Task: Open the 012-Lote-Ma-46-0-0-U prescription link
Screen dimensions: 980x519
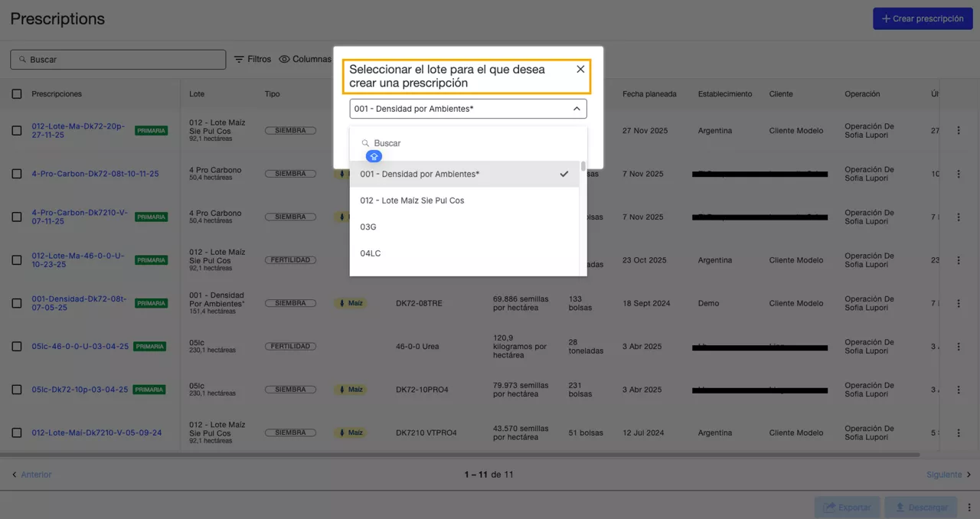Action: point(77,259)
